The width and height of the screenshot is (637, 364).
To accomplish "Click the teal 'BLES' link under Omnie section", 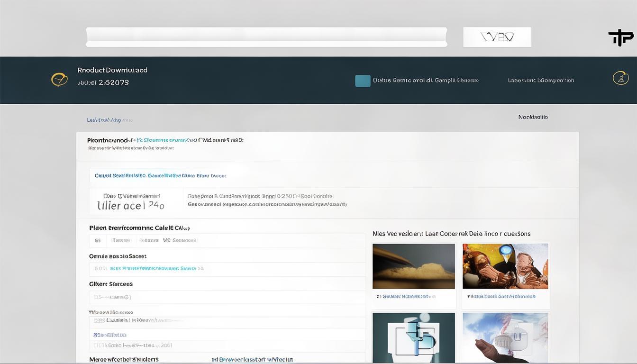I will pyautogui.click(x=156, y=268).
